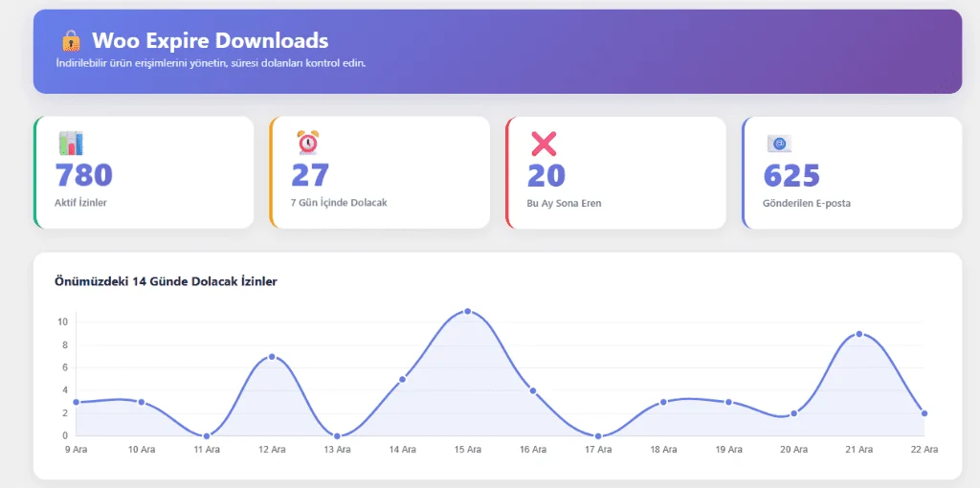Click the chart data point for 18 Ara

663,402
